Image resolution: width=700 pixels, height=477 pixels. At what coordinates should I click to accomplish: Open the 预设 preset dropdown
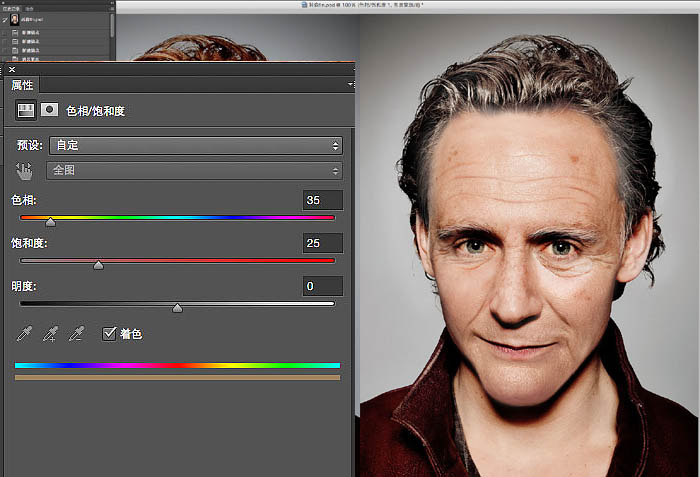196,146
